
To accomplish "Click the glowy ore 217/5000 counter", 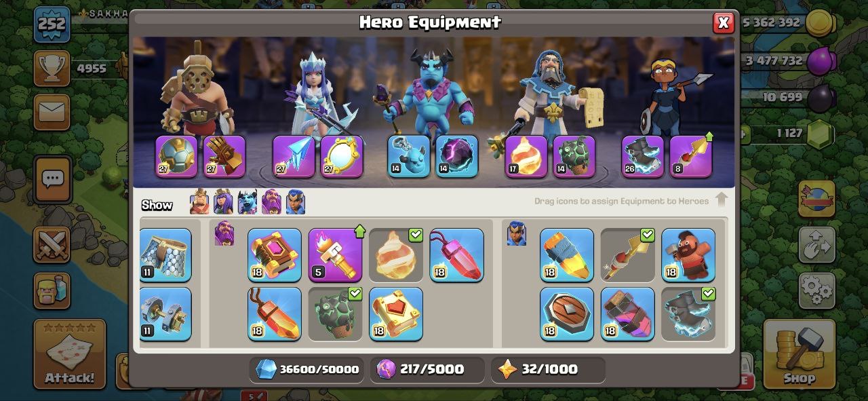I will click(x=427, y=370).
